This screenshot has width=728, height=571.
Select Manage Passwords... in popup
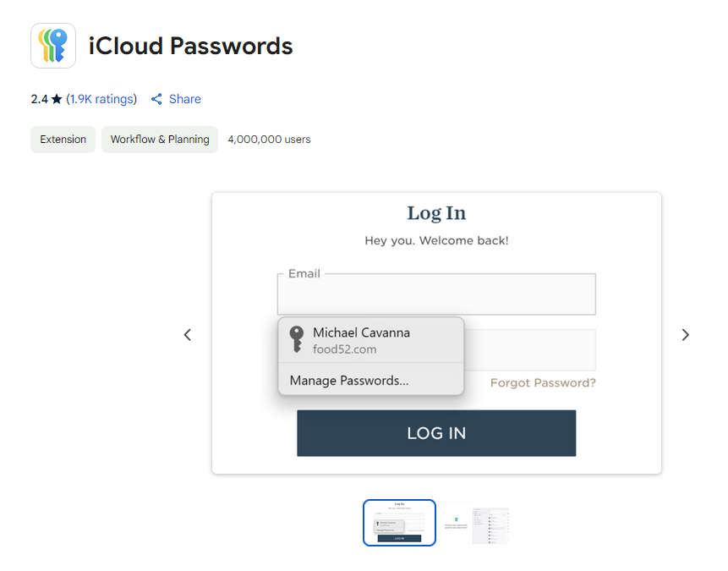[349, 381]
